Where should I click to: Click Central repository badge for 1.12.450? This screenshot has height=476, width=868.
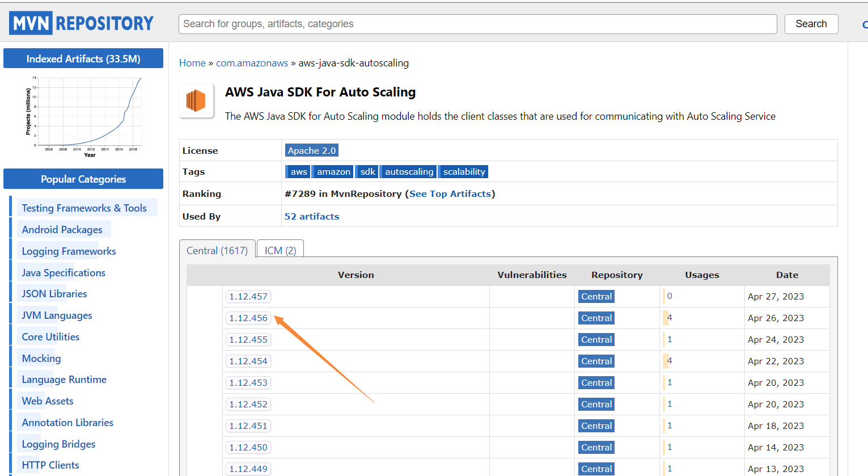(x=596, y=448)
